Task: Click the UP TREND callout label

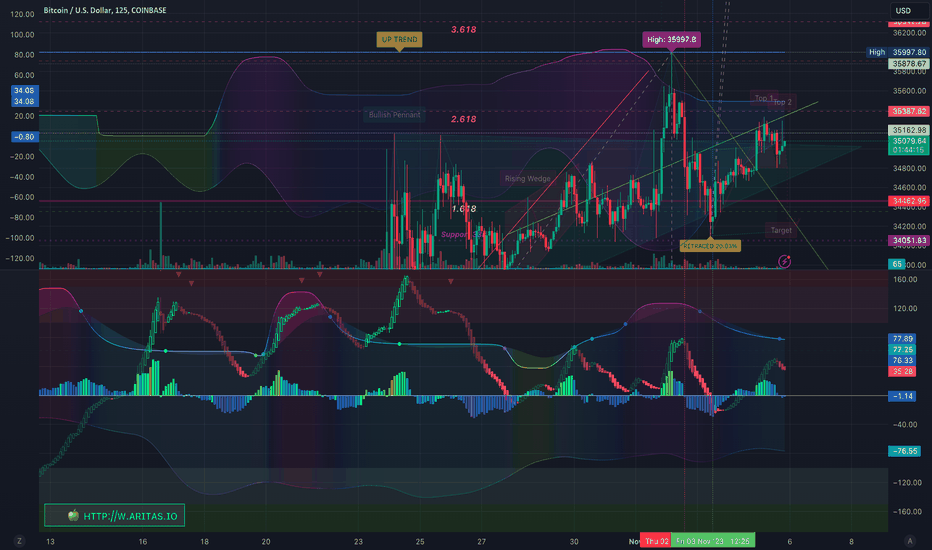Action: tap(399, 39)
